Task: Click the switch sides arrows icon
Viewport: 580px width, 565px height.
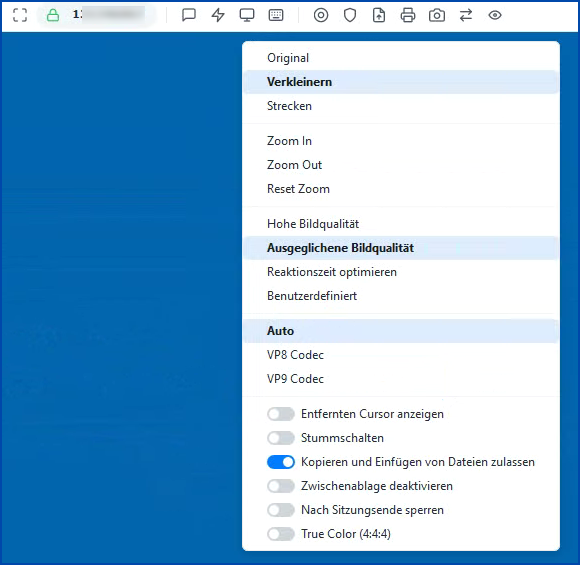Action: (466, 15)
